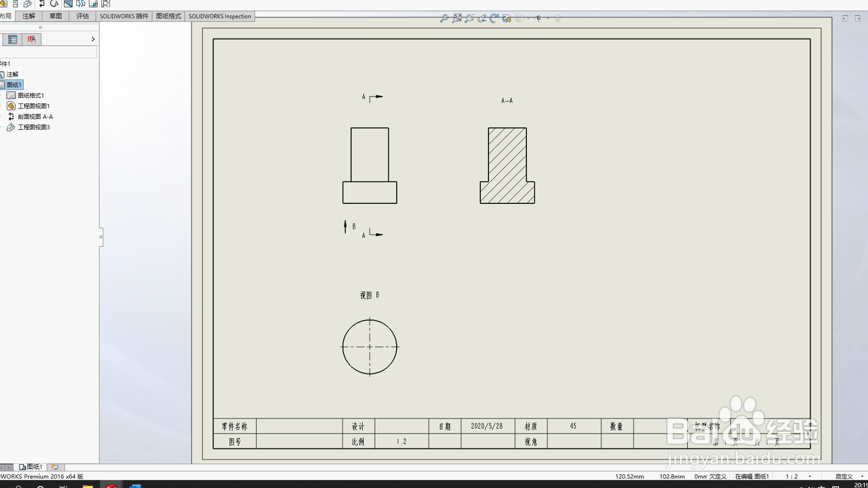Select the Zoom to Fit tool
Viewport: 868px width, 488px height.
pos(457,18)
